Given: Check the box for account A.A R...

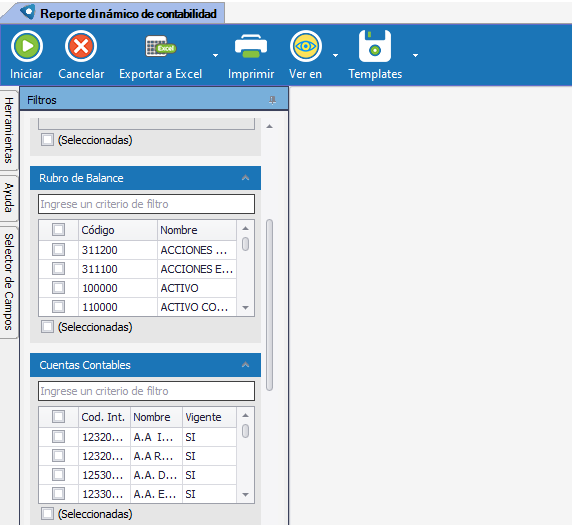Looking at the screenshot, I should coord(58,456).
